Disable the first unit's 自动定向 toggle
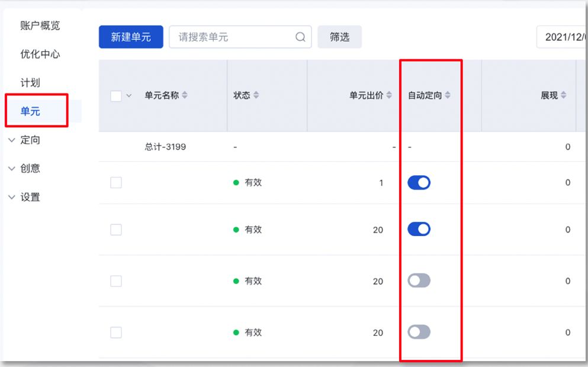This screenshot has width=588, height=367. click(419, 182)
